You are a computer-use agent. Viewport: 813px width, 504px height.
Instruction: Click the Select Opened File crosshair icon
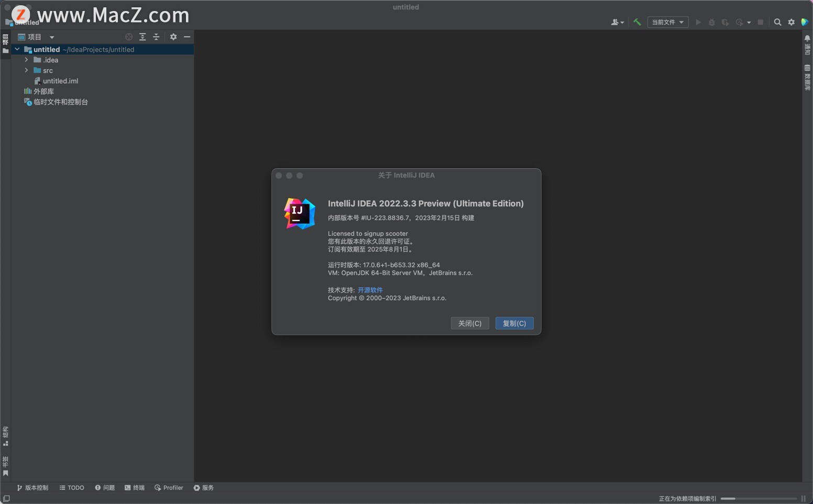coord(129,37)
